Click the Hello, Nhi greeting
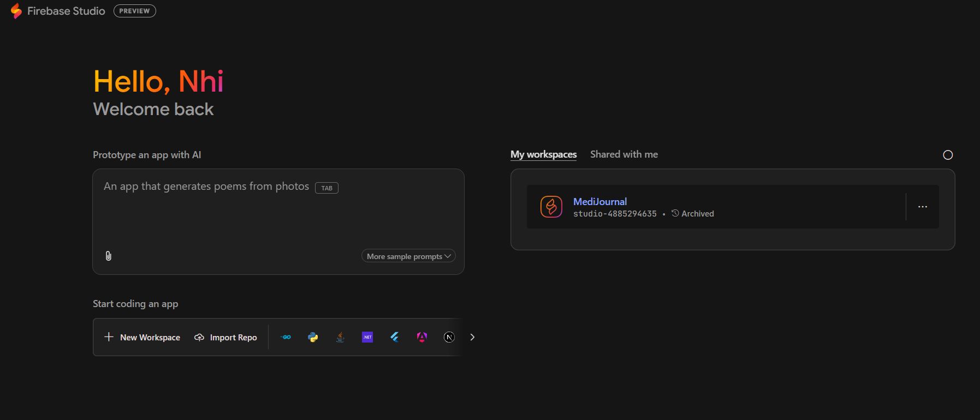980x420 pixels. (x=158, y=82)
